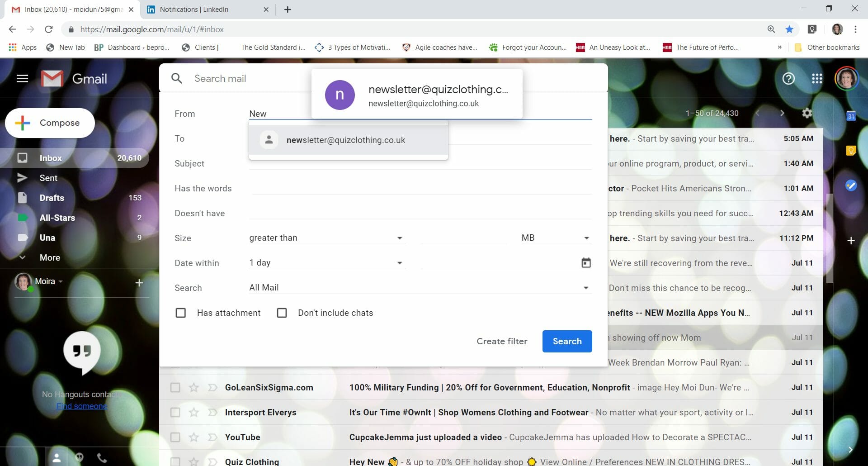Click the From field containing New
The height and width of the screenshot is (466, 868).
(x=420, y=114)
